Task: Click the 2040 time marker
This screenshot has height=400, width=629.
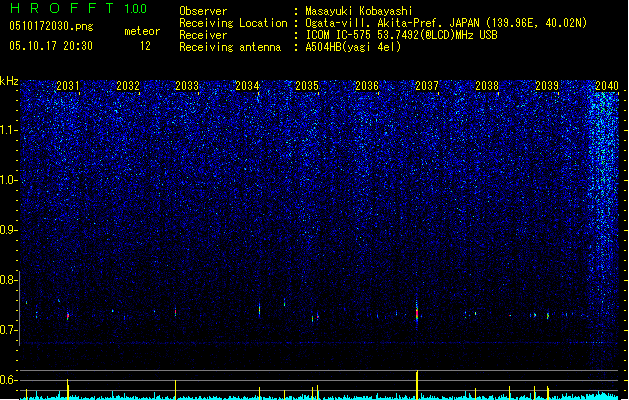Action: point(607,86)
